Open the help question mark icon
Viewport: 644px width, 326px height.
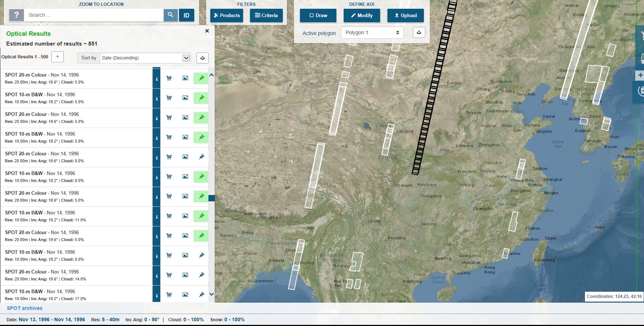[x=16, y=15]
